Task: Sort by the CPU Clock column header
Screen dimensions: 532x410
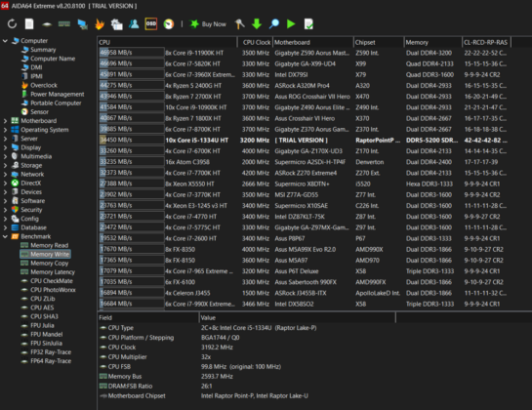Action: click(255, 42)
